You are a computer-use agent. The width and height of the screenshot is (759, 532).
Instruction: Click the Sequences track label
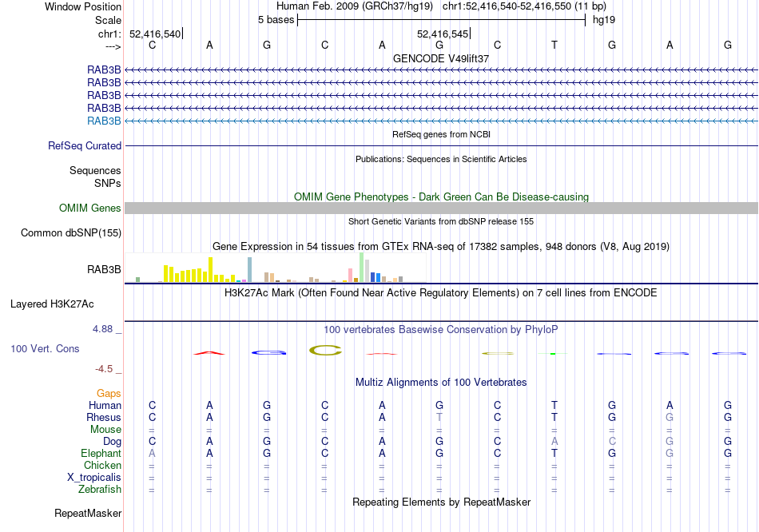95,170
